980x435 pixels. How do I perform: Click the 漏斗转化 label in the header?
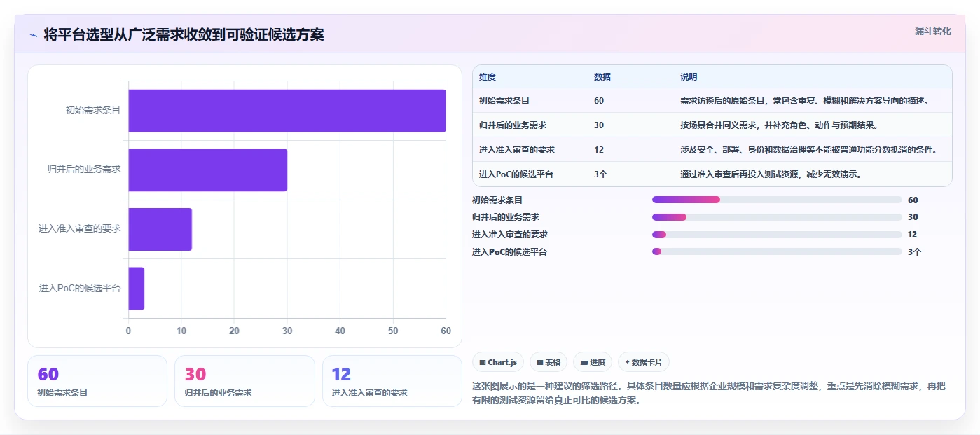pos(932,31)
